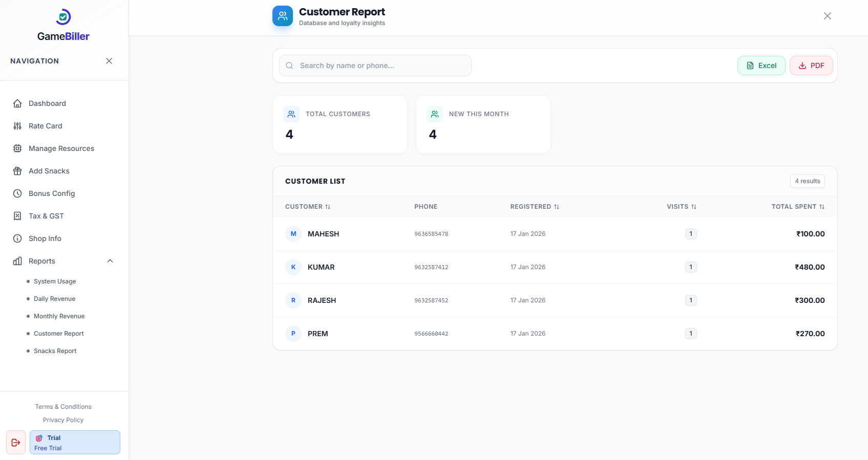Viewport: 868px width, 460px height.
Task: Sort the list by Visits column
Action: click(x=682, y=207)
